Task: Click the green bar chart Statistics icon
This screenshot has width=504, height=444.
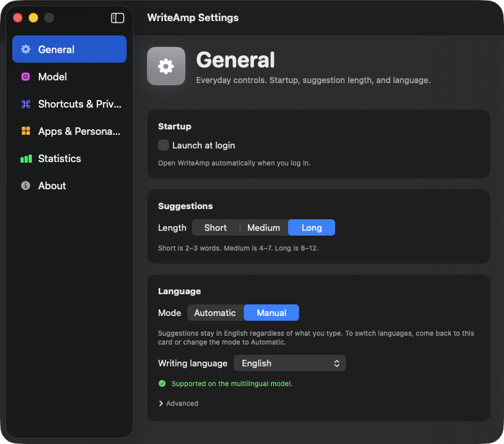Action: (x=26, y=159)
